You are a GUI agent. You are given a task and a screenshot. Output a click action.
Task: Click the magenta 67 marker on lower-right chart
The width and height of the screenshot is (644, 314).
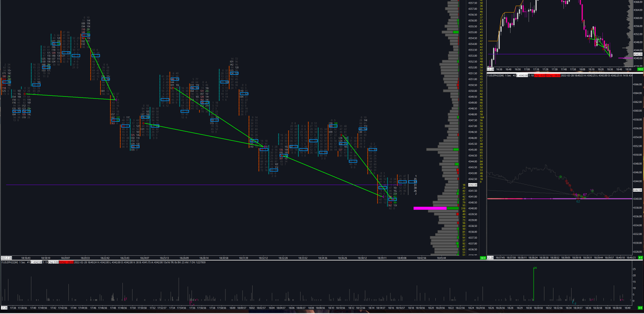(585, 195)
